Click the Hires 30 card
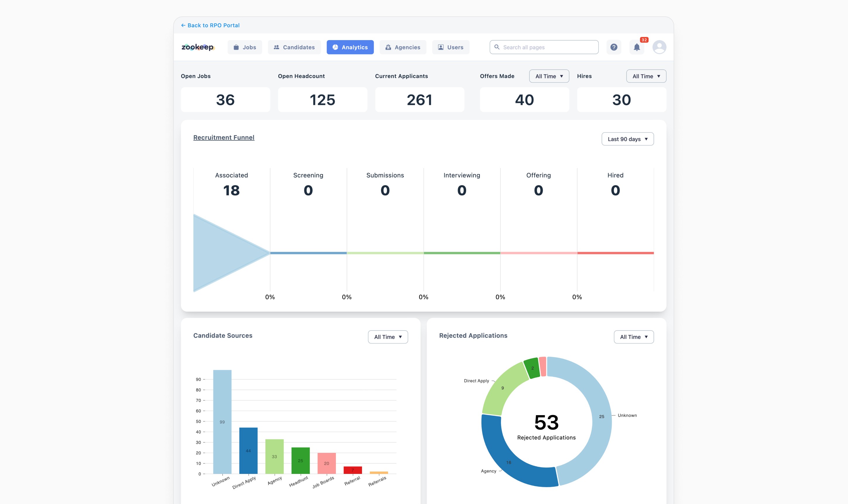The height and width of the screenshot is (504, 848). (x=622, y=100)
